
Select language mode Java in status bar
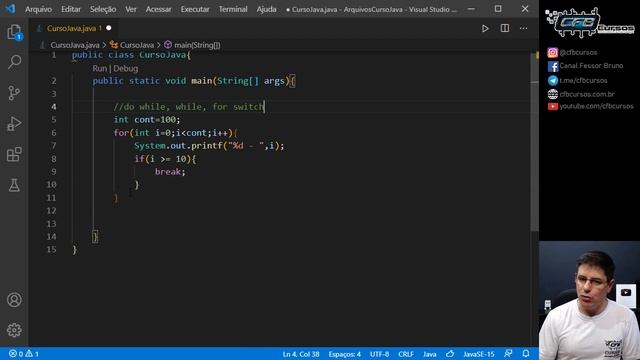(x=429, y=354)
